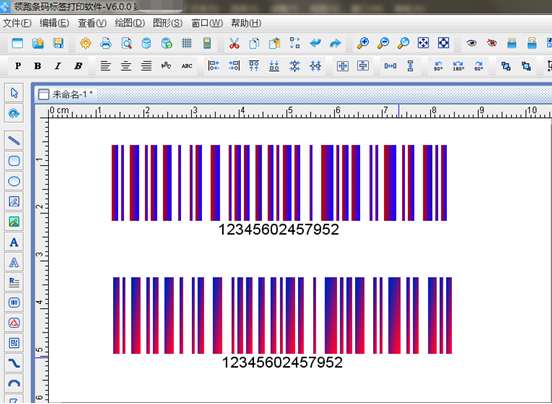Click the database icon with the green check

coord(167,43)
